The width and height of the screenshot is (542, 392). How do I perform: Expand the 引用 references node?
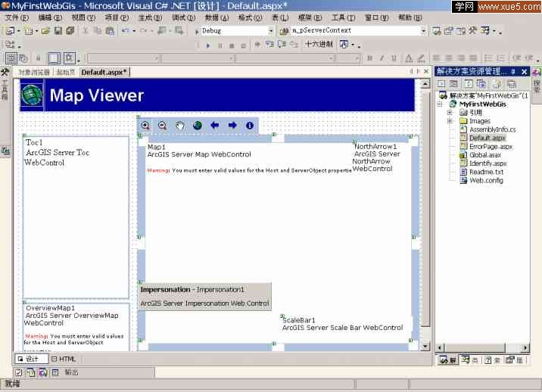(450, 112)
